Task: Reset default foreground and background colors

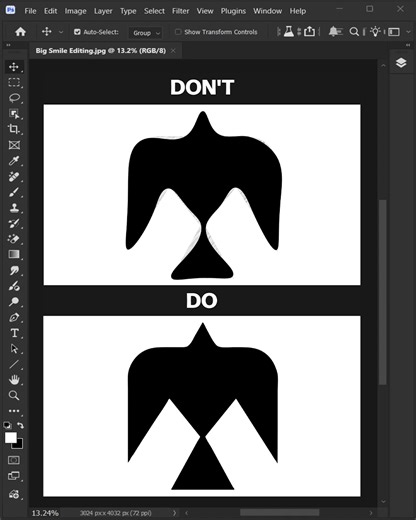Action: click(7, 425)
